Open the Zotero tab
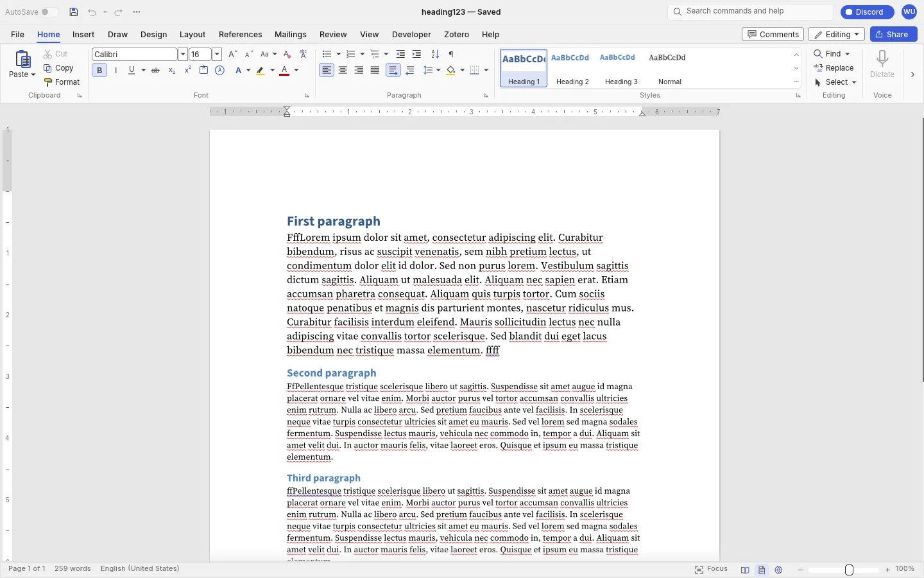The height and width of the screenshot is (578, 924). click(456, 35)
